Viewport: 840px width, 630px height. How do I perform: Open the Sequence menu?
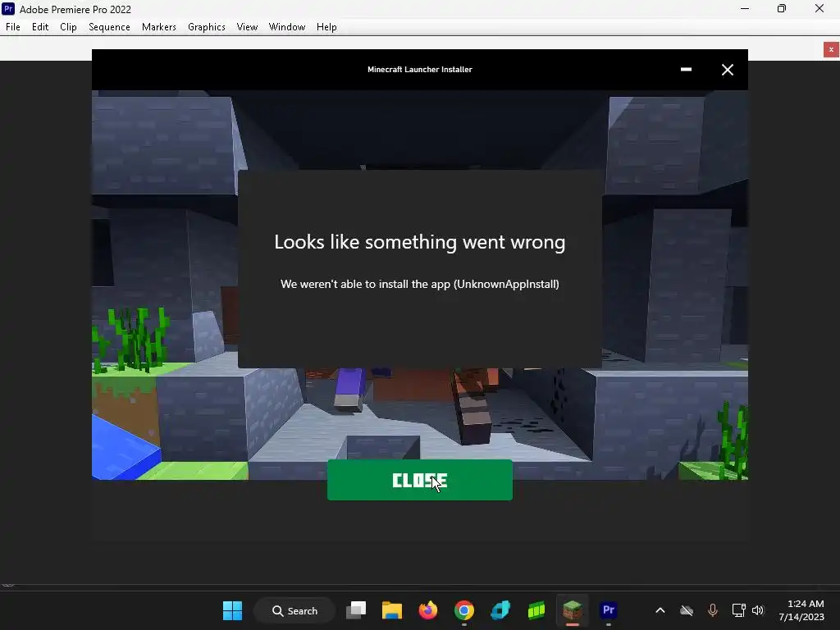pos(109,27)
